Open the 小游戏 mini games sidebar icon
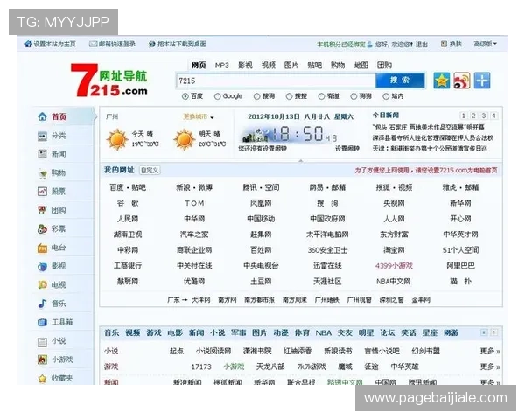 42,360
